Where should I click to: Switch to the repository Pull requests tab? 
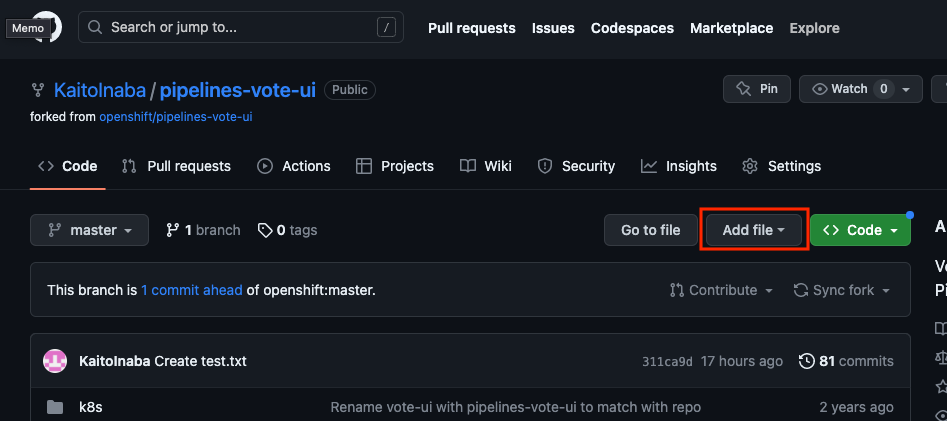[176, 166]
